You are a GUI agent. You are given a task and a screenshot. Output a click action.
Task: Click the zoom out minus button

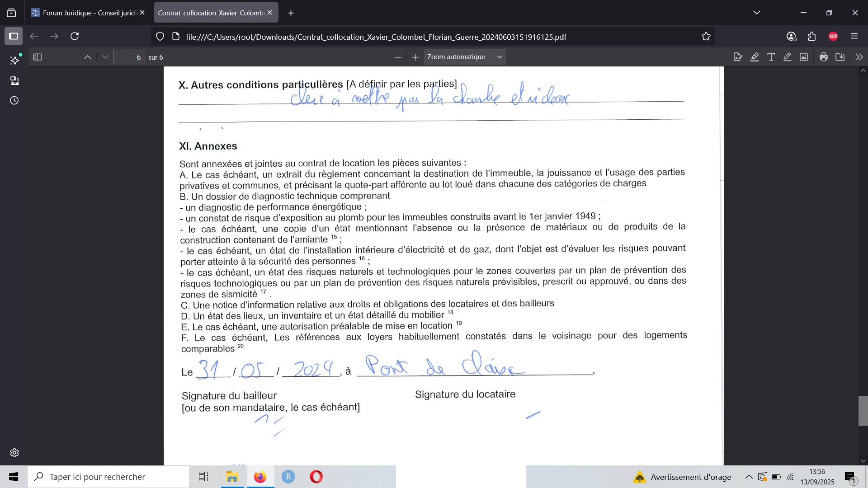398,57
